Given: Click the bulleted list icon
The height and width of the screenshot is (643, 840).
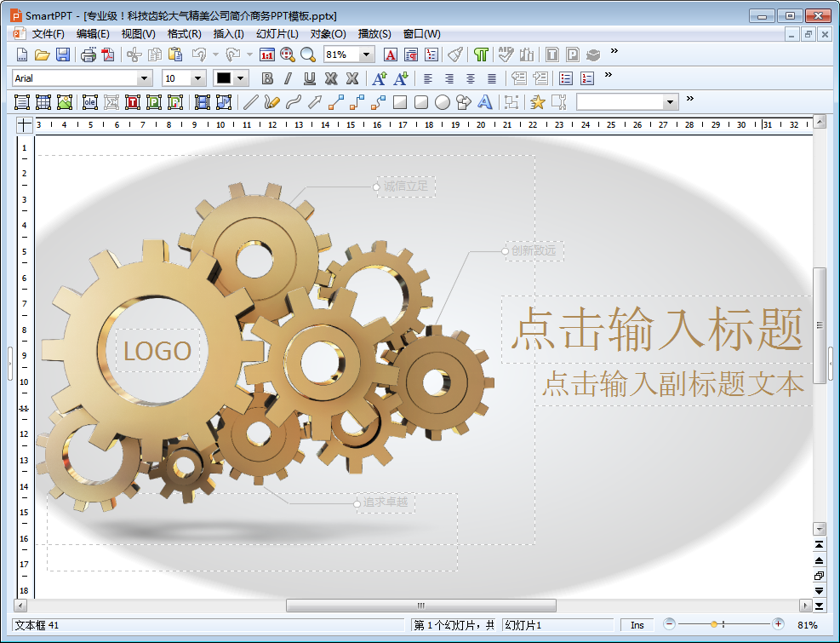Looking at the screenshot, I should pyautogui.click(x=566, y=79).
